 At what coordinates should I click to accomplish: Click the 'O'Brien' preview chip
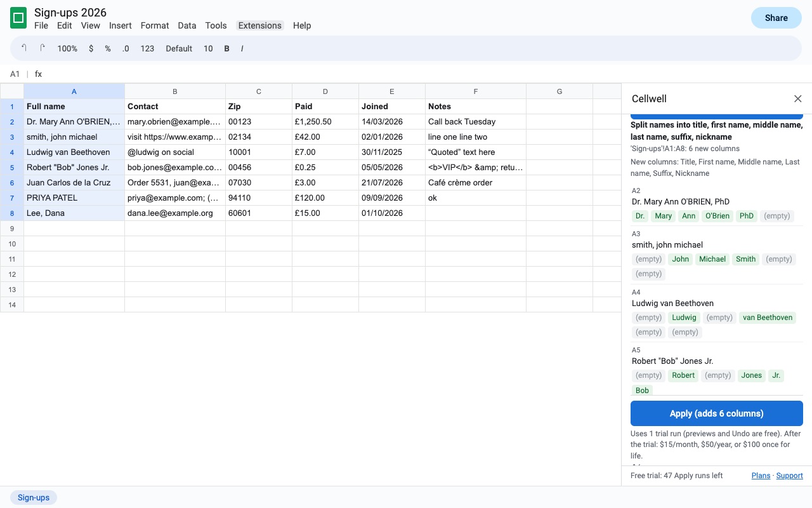coord(717,216)
